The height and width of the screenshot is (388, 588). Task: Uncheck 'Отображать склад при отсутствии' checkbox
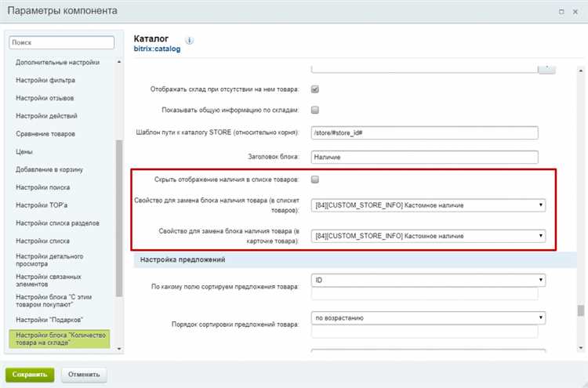tap(315, 89)
